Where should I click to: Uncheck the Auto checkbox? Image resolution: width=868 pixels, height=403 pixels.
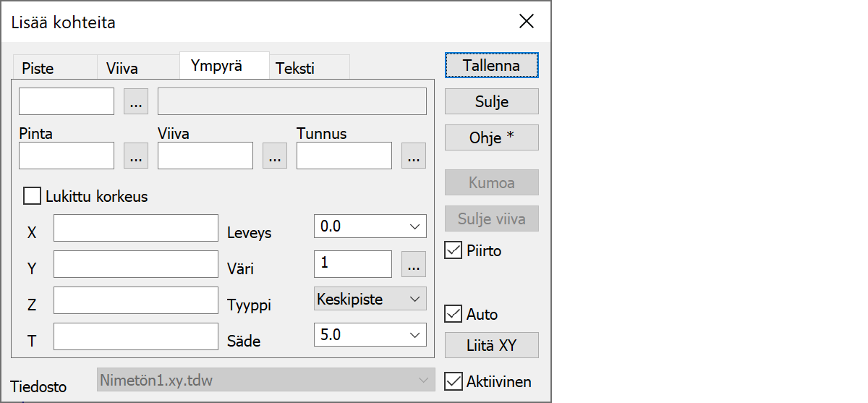click(x=454, y=314)
